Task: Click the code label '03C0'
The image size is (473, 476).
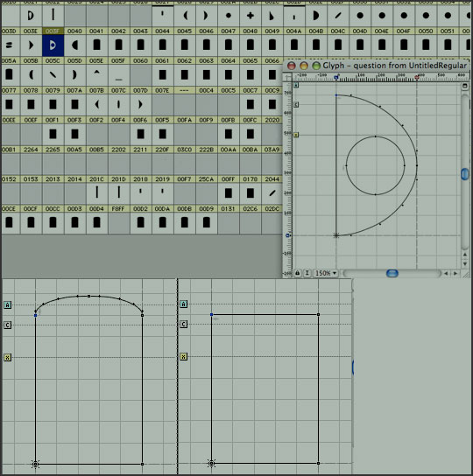Action: tap(184, 150)
